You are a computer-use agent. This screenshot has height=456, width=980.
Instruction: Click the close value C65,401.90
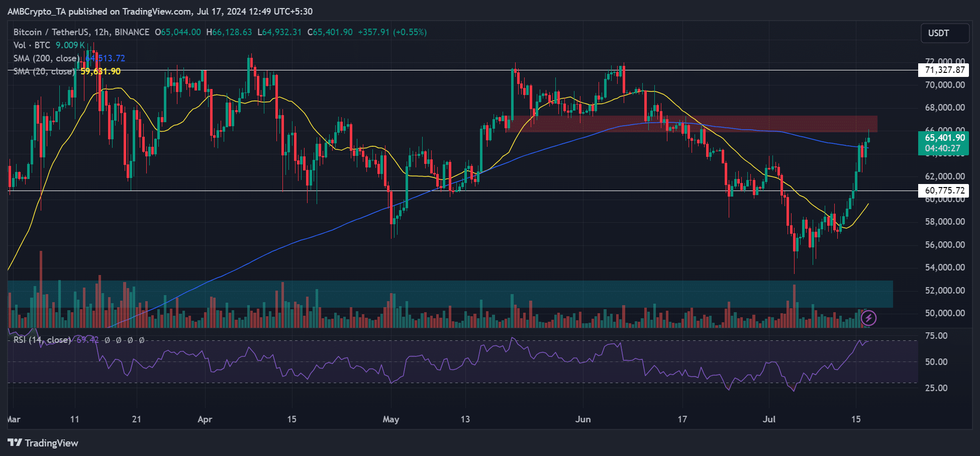(x=330, y=32)
